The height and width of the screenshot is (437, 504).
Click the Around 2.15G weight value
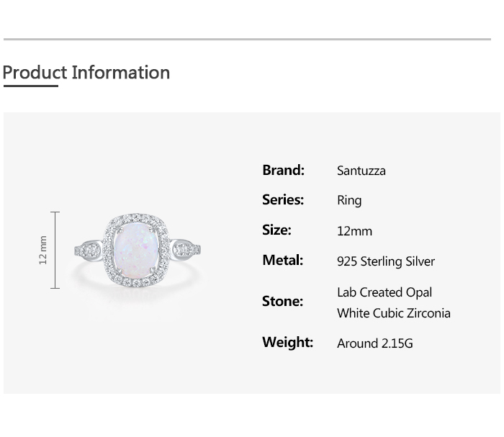click(374, 343)
